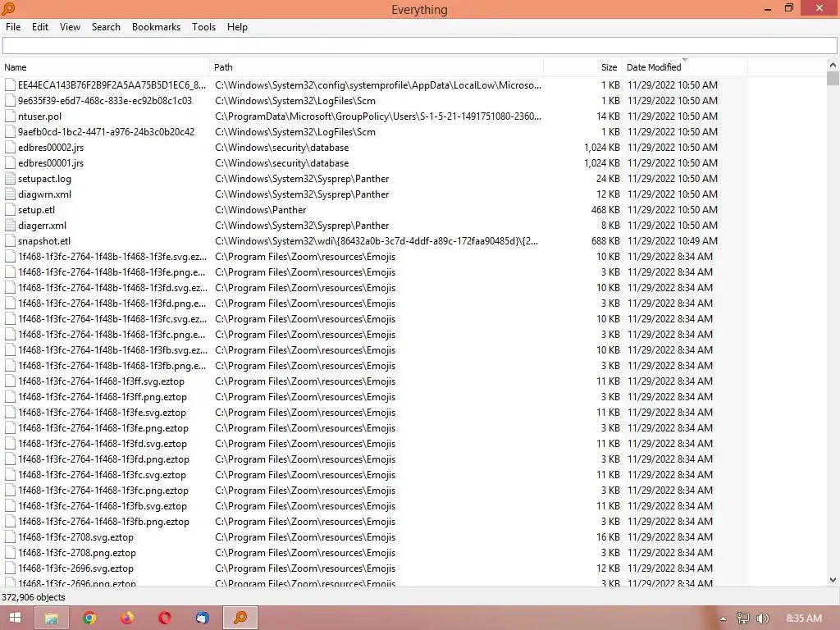Image resolution: width=840 pixels, height=630 pixels.
Task: Click the 688 KB size cell
Action: [605, 240]
